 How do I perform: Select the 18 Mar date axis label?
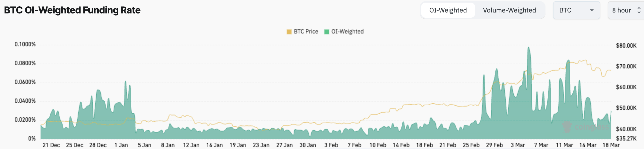tap(611, 145)
